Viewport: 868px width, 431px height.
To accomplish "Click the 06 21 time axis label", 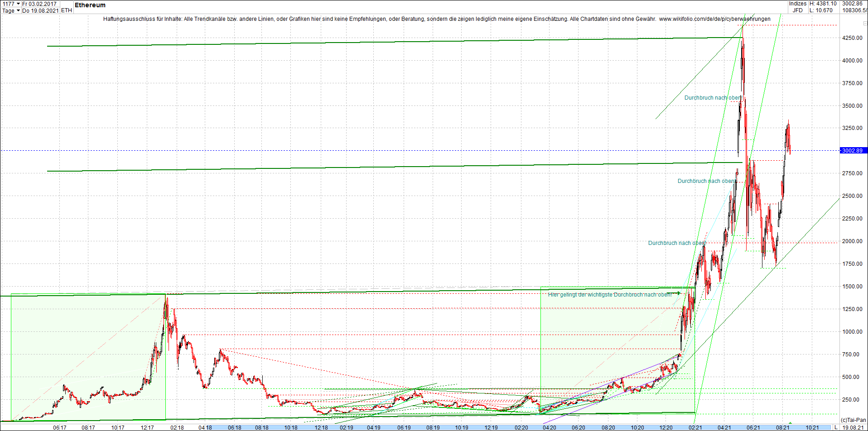I will 753,427.
